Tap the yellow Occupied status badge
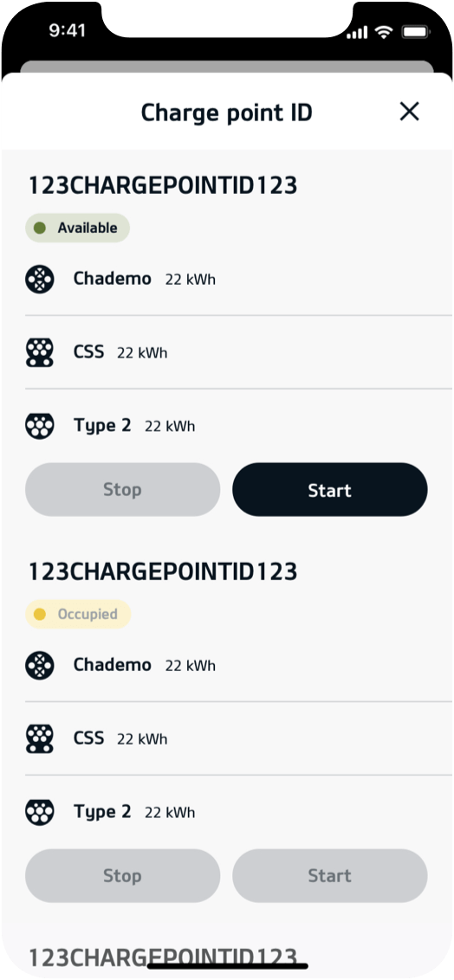Image resolution: width=454 pixels, height=980 pixels. [78, 615]
